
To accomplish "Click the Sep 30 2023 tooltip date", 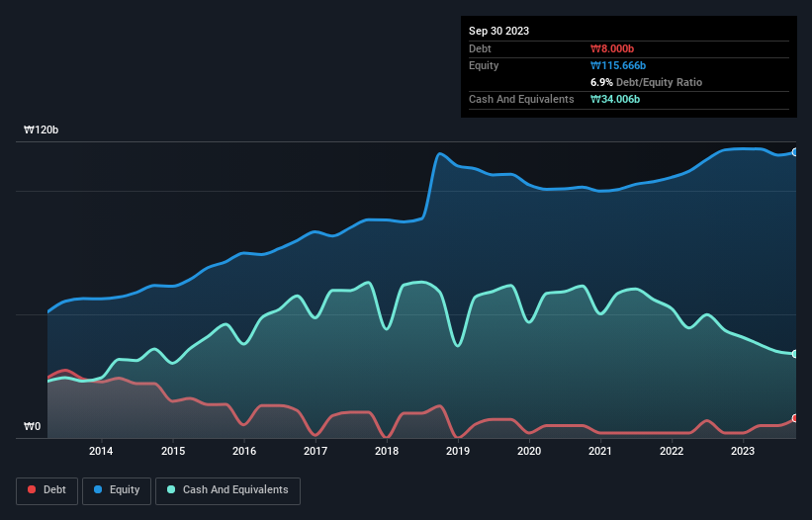I will pos(498,31).
